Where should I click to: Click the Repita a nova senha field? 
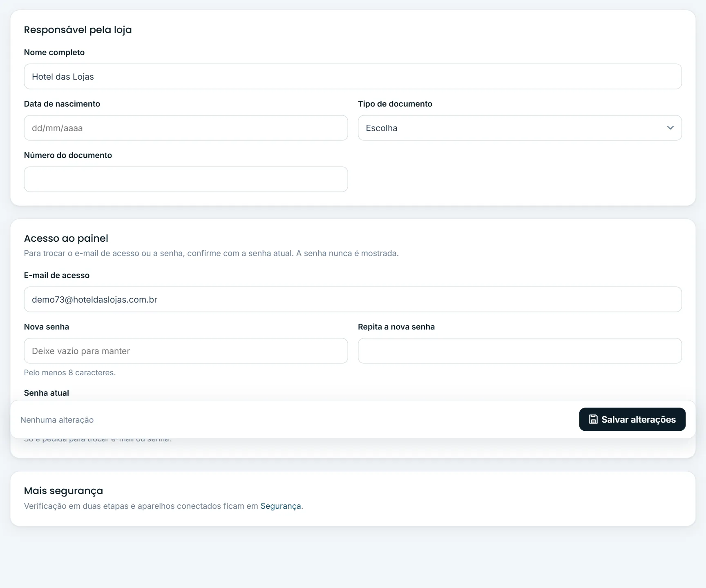[520, 351]
